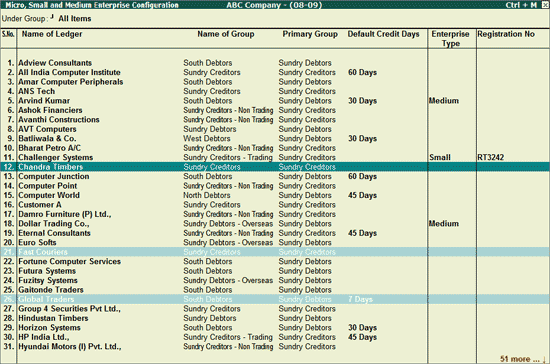Click the Default Credit Days column header
The height and width of the screenshot is (364, 550).
[383, 34]
